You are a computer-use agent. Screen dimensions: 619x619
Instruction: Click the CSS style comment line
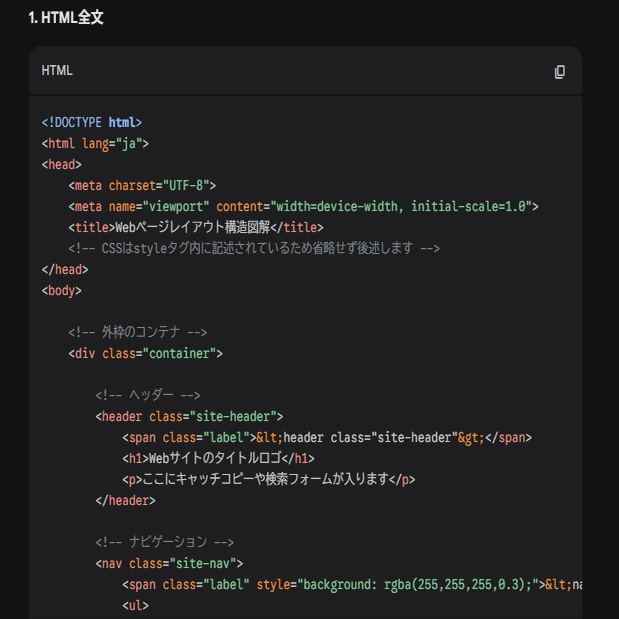254,248
